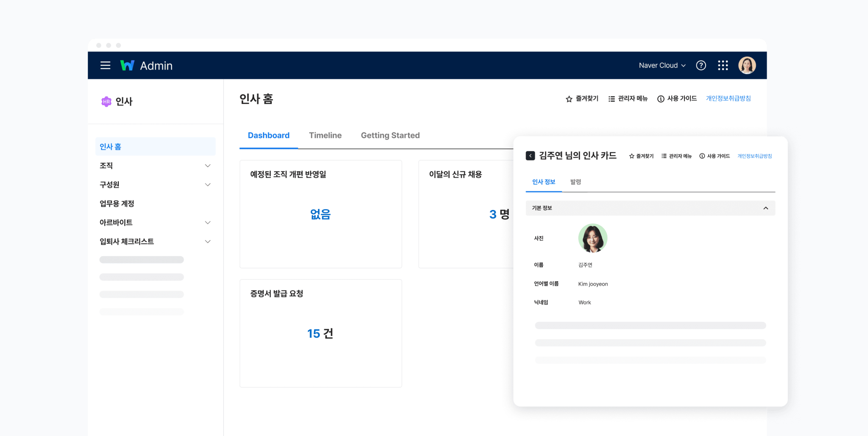
Task: Toggle favorite star on 김주연's HR card
Action: (x=631, y=156)
